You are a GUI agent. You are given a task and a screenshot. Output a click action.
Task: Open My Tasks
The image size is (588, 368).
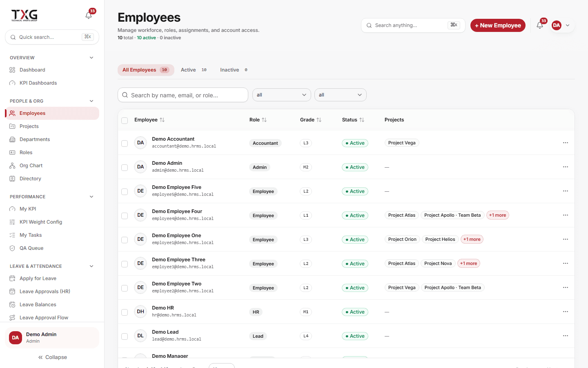click(x=52, y=235)
